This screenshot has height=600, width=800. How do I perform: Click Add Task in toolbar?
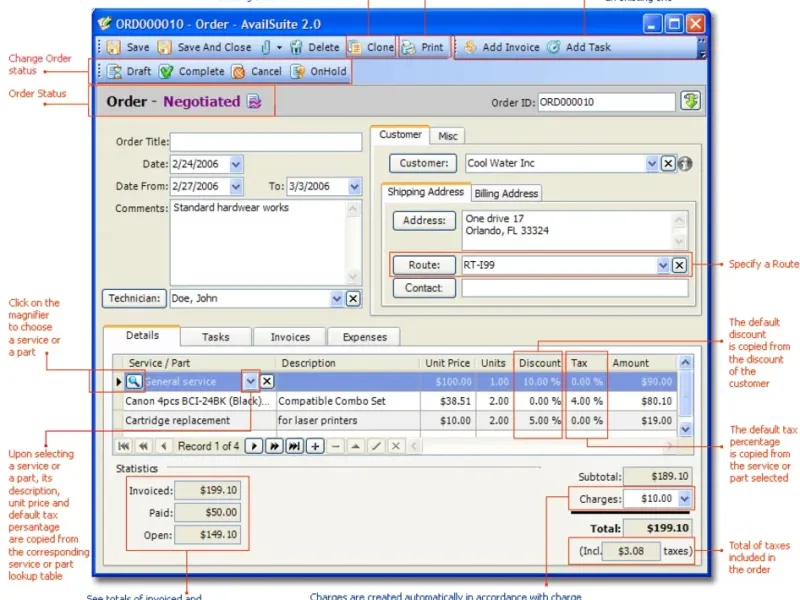tap(579, 47)
